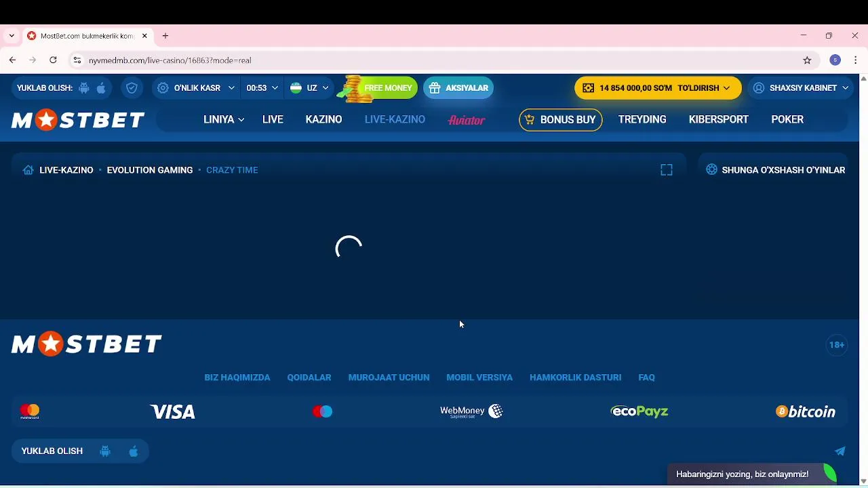Click the MOSTBET footer logo
This screenshot has height=488, width=868.
87,344
